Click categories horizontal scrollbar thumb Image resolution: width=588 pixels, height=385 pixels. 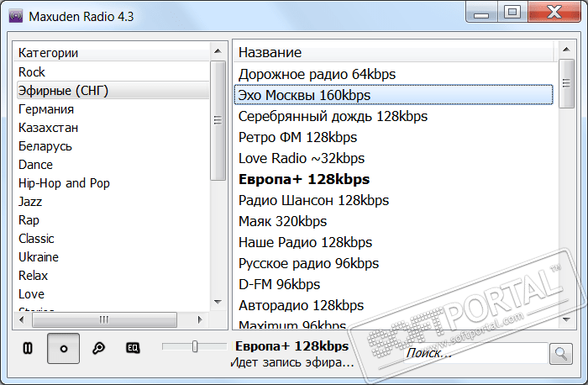tap(104, 319)
